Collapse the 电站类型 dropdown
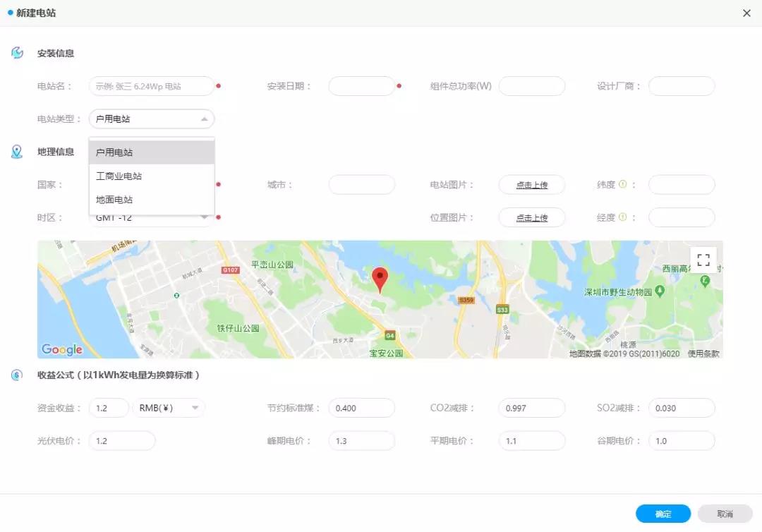The image size is (762, 532). (204, 119)
